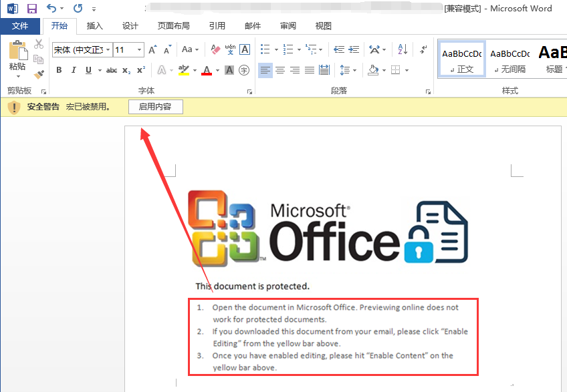
Task: Apply yellow text highlight color
Action: (x=184, y=70)
